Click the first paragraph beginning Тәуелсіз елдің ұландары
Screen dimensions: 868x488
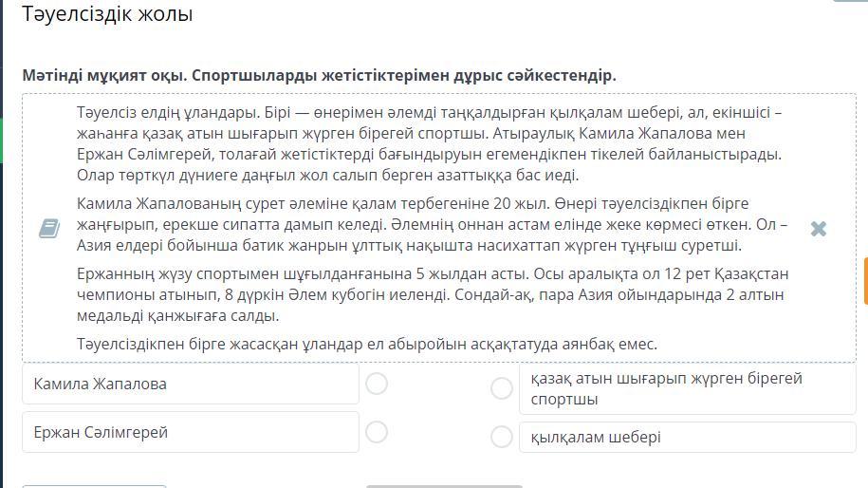coord(429,143)
